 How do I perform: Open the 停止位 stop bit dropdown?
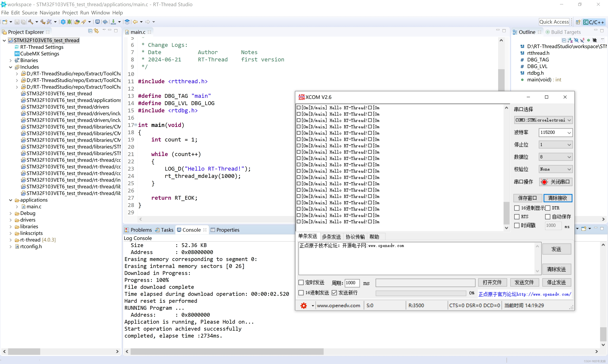pos(555,145)
